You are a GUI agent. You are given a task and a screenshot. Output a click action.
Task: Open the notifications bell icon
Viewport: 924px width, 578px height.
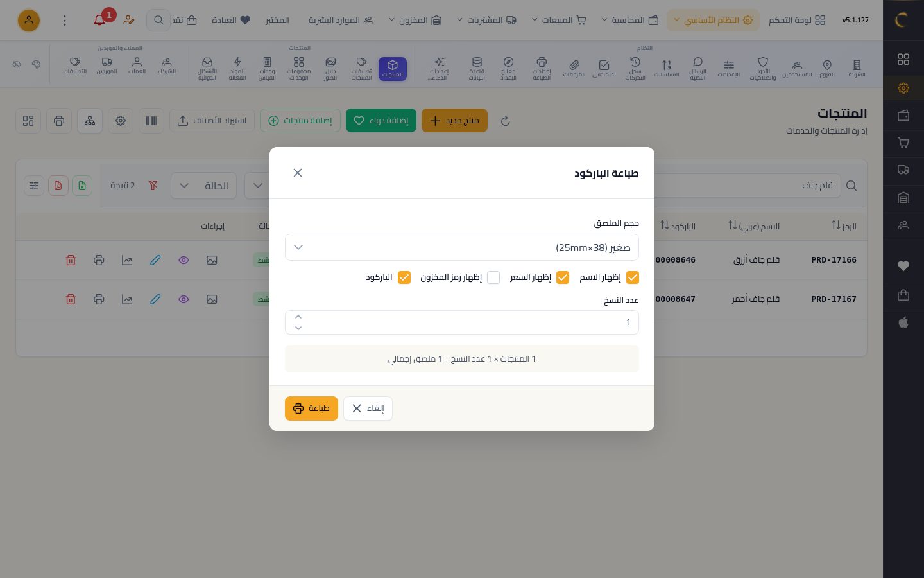[x=99, y=20]
